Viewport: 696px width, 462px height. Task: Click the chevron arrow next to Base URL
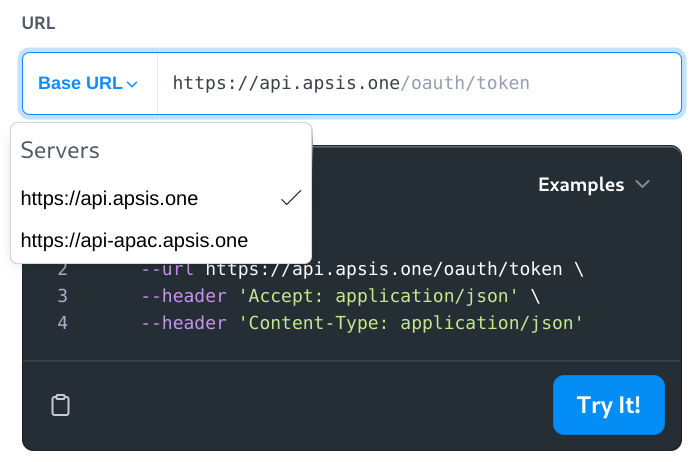coord(132,84)
